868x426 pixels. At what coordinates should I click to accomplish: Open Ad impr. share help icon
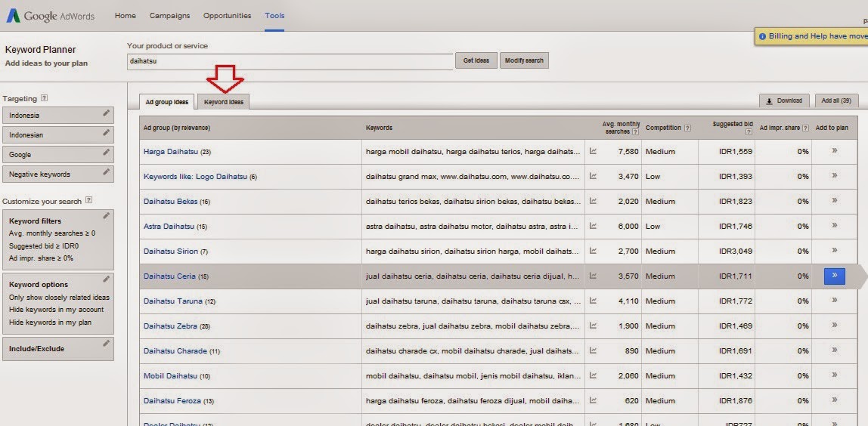click(x=805, y=128)
